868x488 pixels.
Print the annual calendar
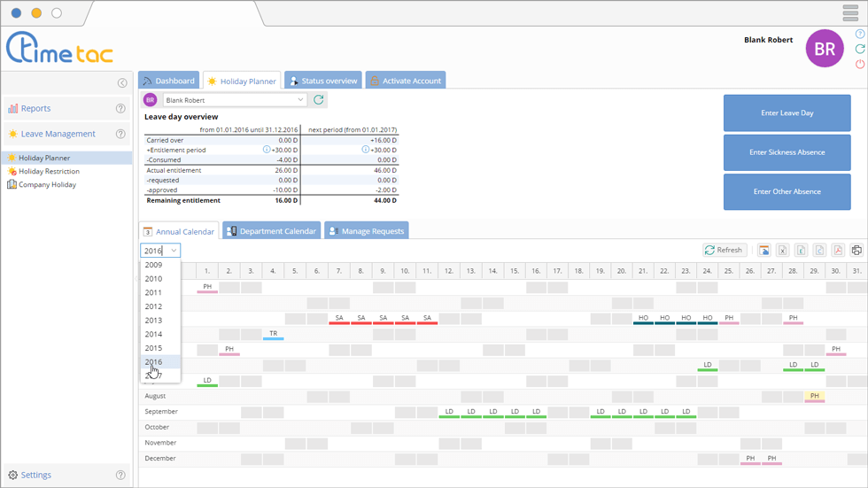(856, 251)
